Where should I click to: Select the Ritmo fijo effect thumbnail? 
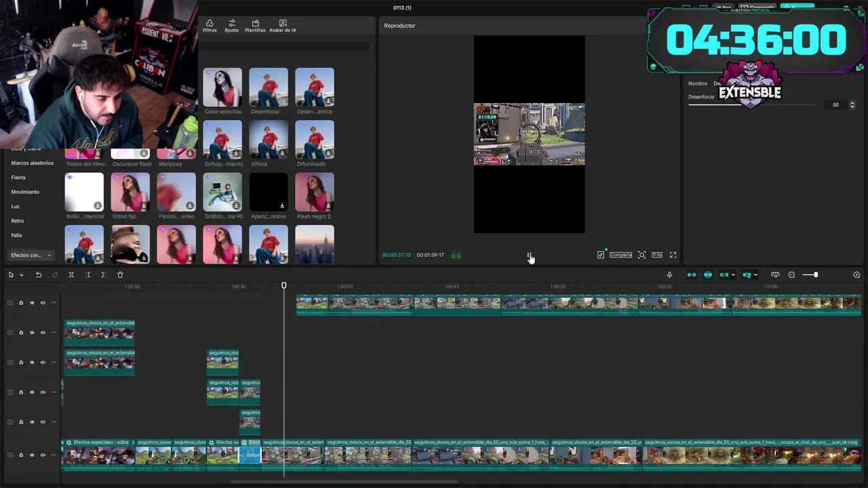pos(130,192)
